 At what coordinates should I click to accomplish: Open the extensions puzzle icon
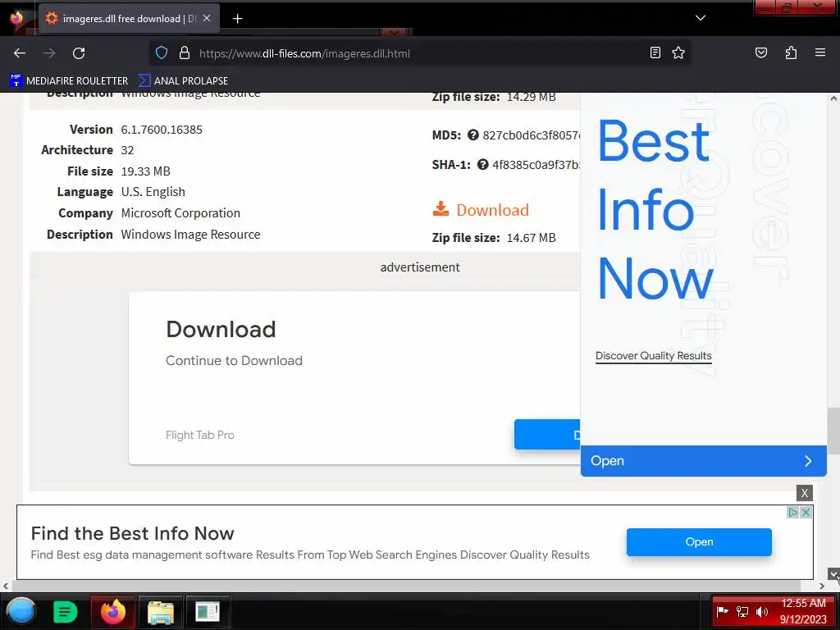[791, 52]
